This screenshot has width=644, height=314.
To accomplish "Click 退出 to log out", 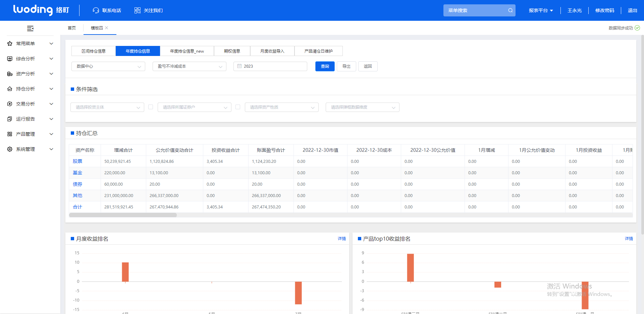I will (x=633, y=10).
